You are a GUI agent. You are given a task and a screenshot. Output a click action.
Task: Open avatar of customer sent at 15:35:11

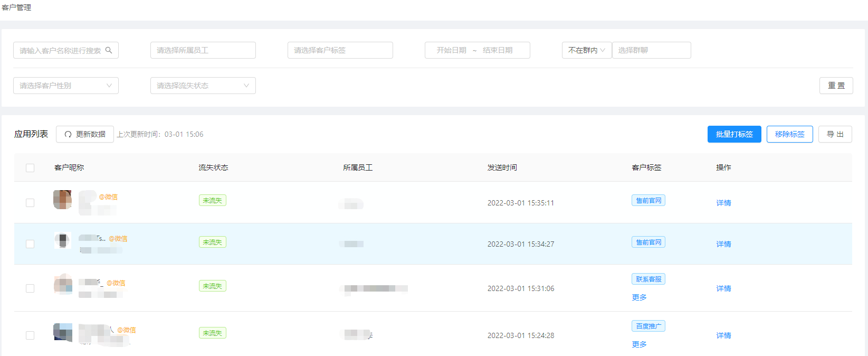62,200
